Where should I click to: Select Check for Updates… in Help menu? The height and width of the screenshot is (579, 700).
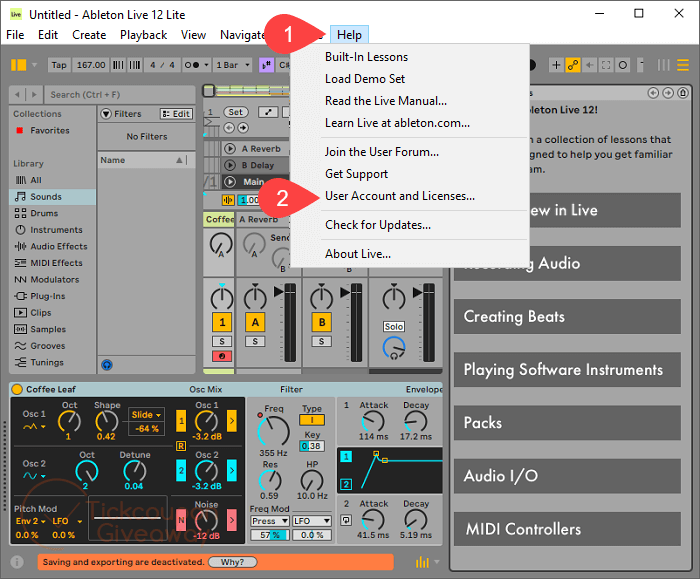[378, 225]
